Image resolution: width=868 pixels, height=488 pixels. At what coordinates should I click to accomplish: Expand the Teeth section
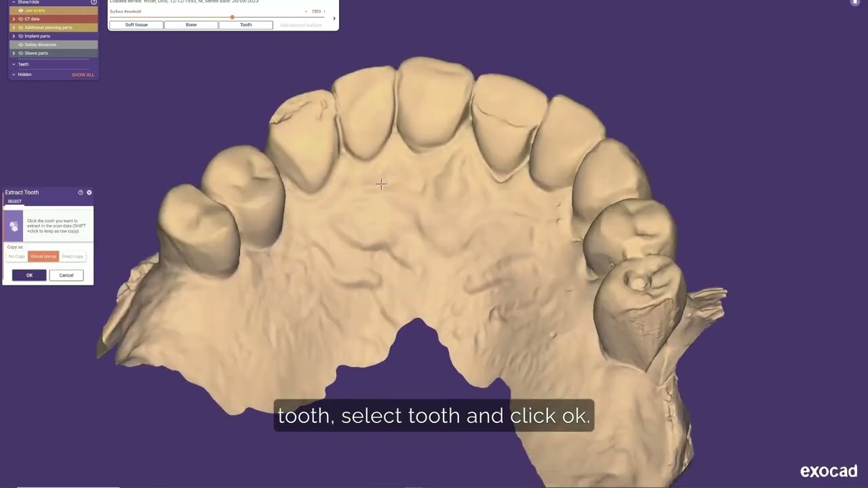(x=14, y=64)
